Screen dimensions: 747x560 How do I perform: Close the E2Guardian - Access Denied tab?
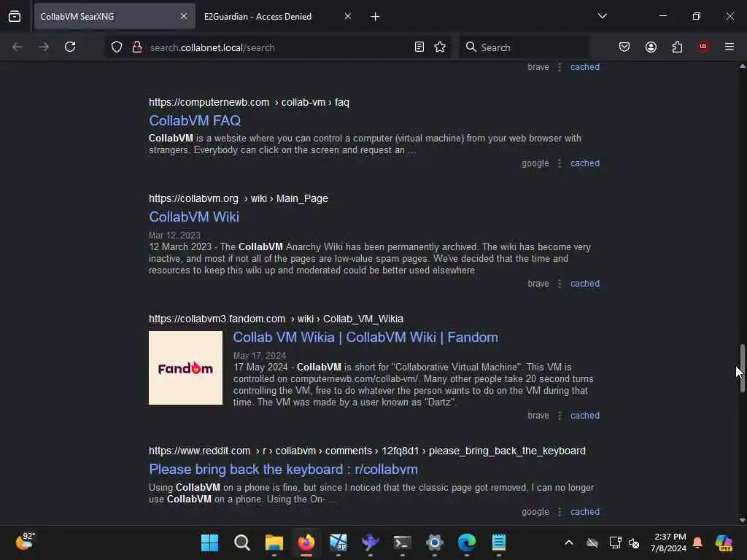tap(348, 17)
